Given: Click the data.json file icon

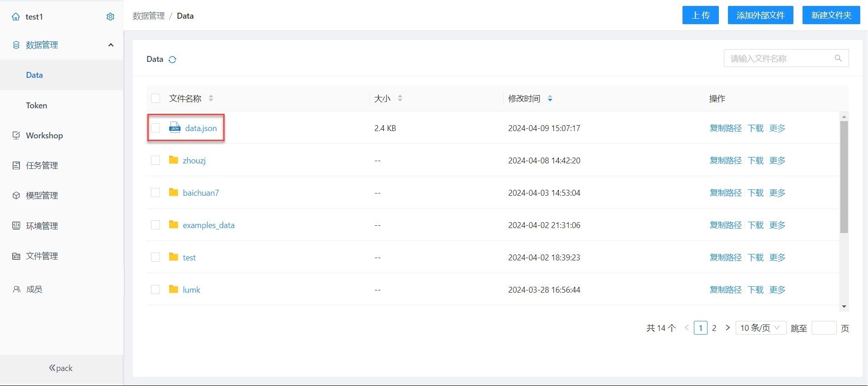Looking at the screenshot, I should (175, 127).
